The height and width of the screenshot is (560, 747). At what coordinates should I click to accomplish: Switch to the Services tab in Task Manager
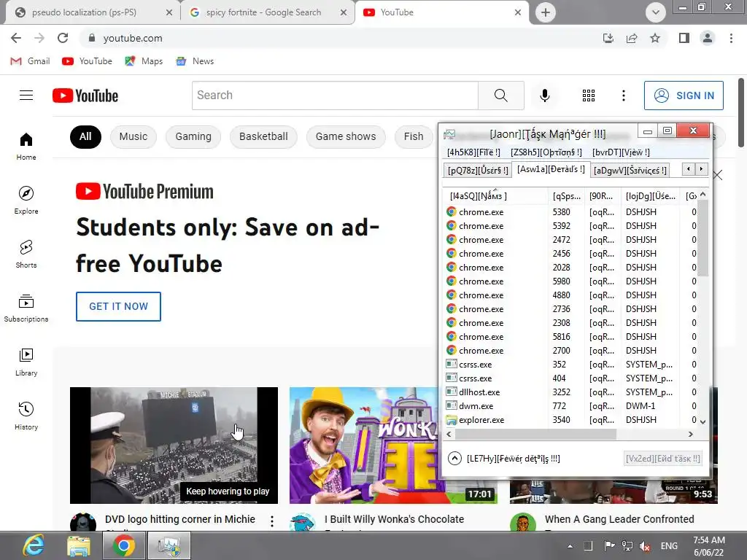point(630,170)
